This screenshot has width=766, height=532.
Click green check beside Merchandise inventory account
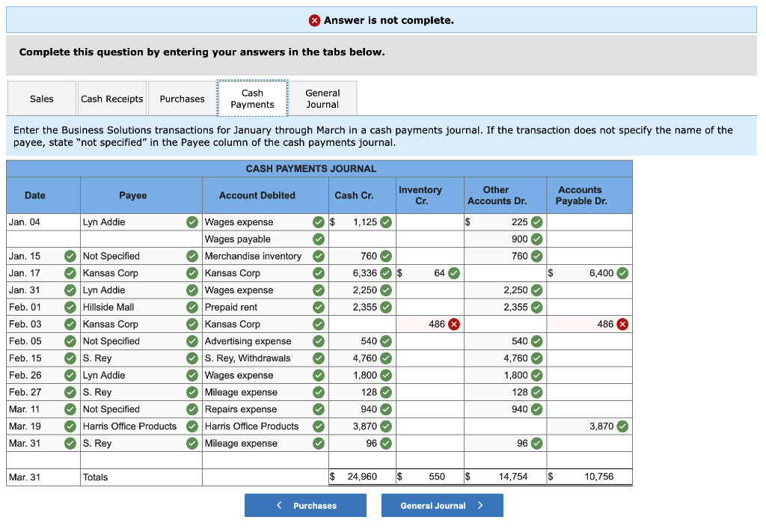(x=319, y=256)
